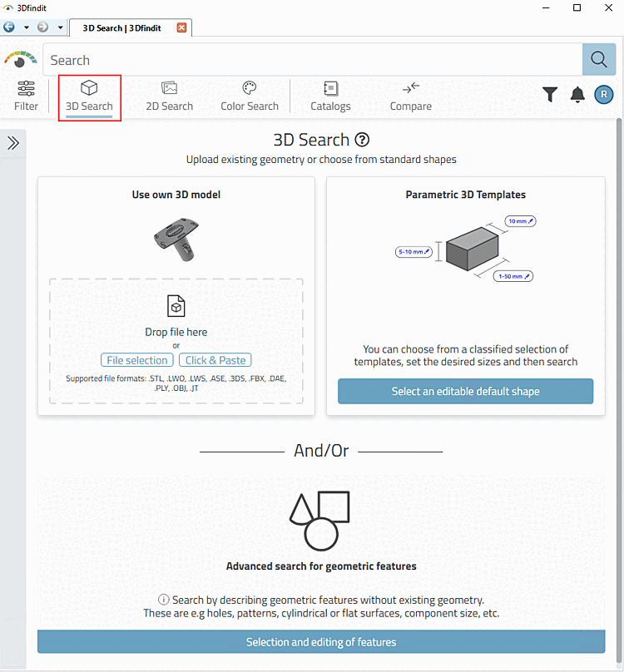Viewport: 624px width, 672px height.
Task: Open notifications bell
Action: pyautogui.click(x=577, y=94)
